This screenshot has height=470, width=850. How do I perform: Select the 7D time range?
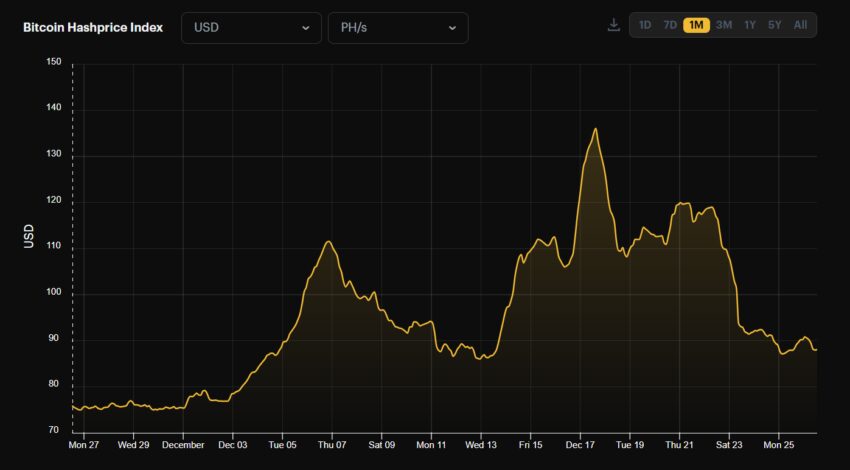coord(670,25)
